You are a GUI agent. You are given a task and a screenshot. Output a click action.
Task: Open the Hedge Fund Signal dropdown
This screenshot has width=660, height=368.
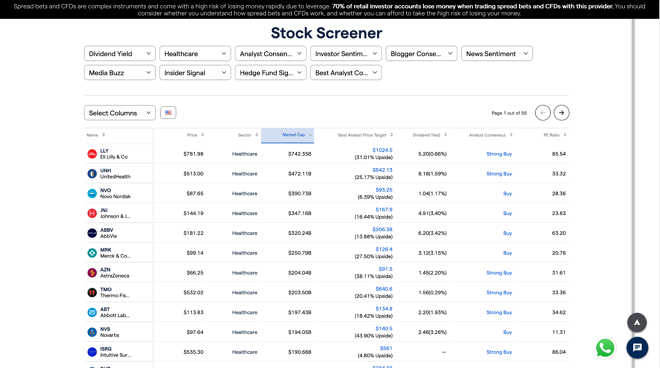tap(271, 72)
